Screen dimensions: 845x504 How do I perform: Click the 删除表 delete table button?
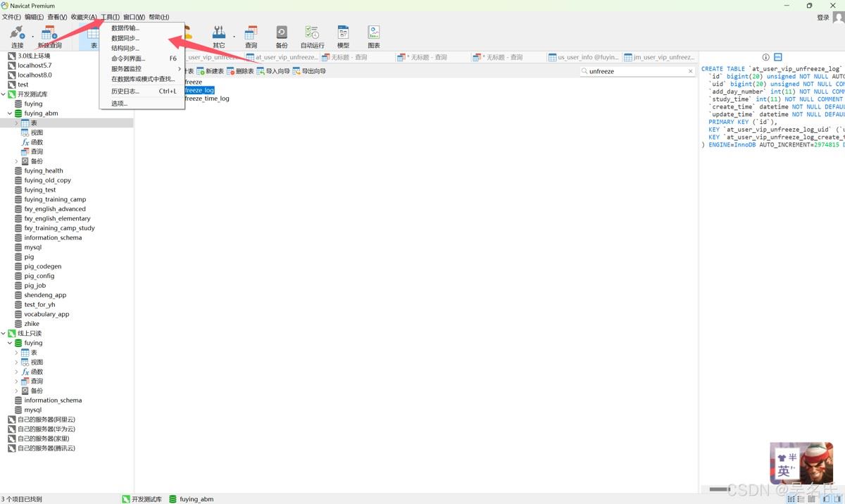pos(240,71)
